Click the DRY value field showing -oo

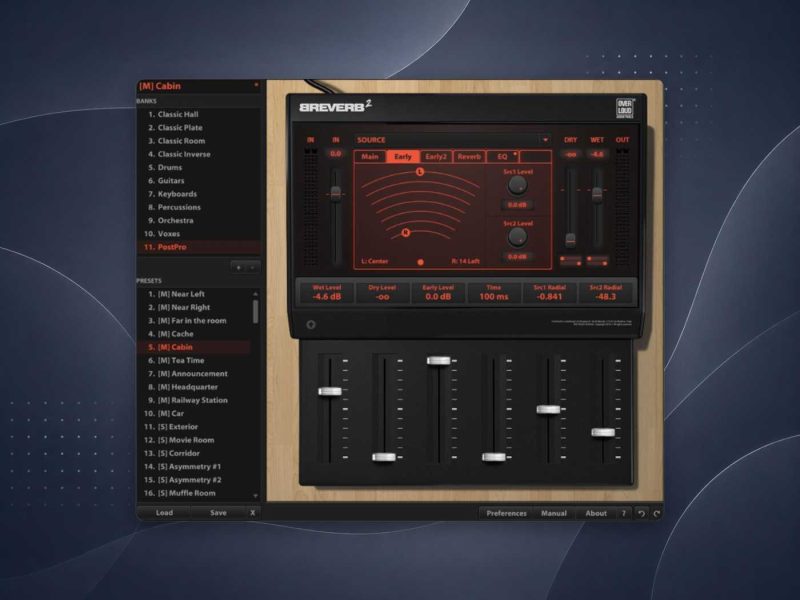[x=570, y=154]
